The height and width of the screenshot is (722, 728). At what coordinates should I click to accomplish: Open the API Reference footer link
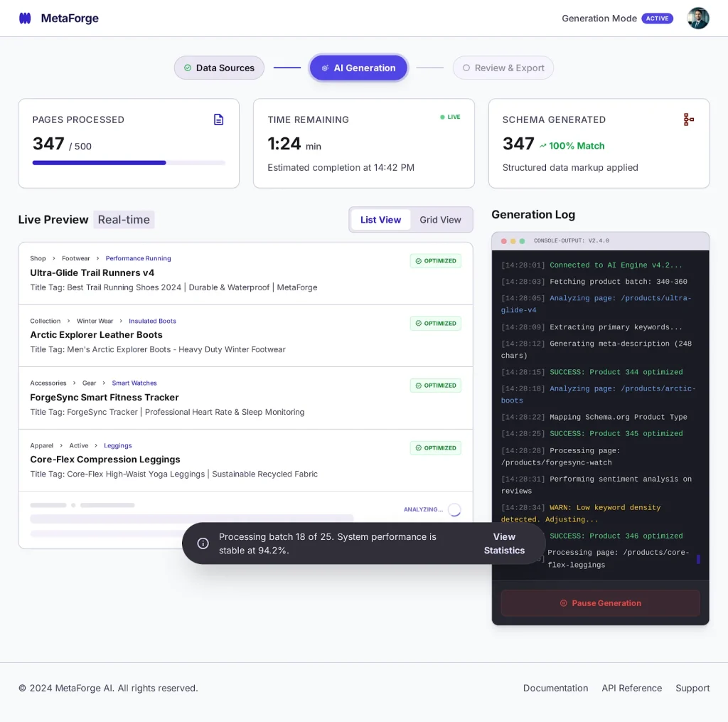click(x=631, y=688)
